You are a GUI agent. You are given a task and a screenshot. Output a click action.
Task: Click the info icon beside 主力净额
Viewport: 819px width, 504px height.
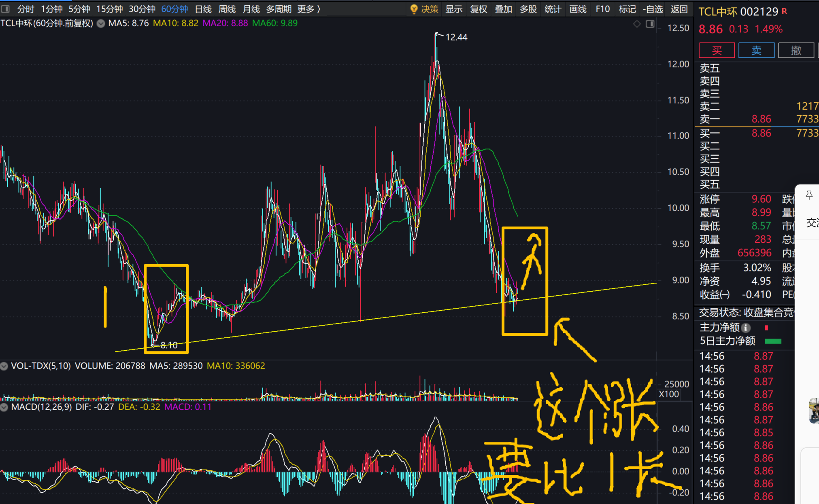click(x=746, y=328)
